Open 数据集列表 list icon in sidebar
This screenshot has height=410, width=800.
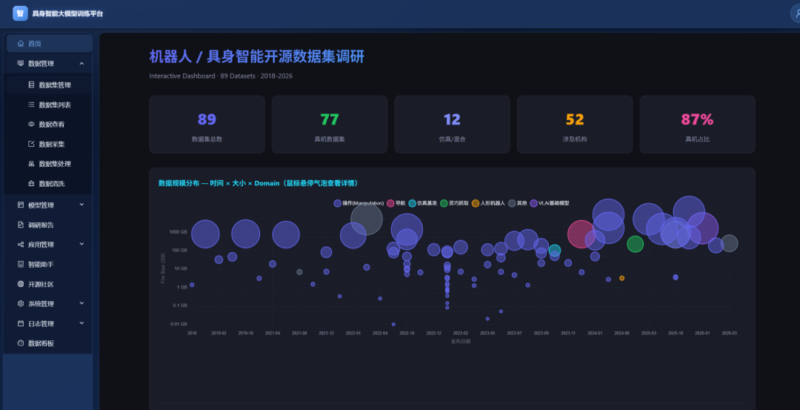[31, 105]
